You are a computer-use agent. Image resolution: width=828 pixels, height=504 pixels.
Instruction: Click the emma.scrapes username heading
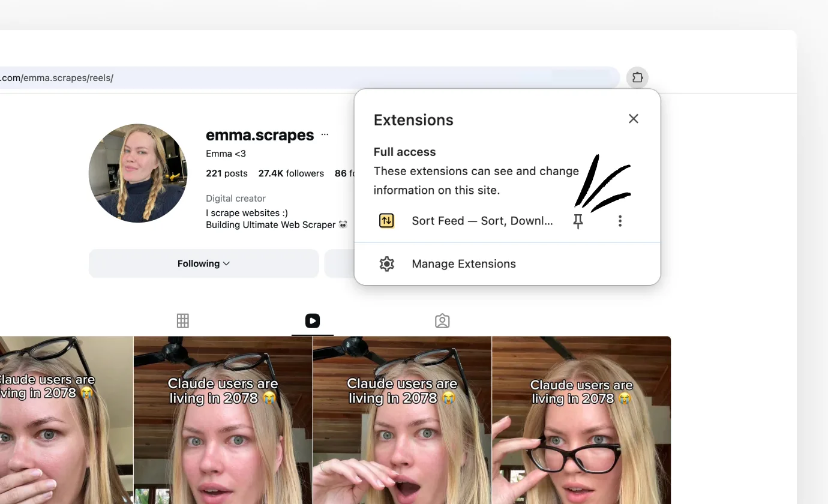tap(260, 135)
